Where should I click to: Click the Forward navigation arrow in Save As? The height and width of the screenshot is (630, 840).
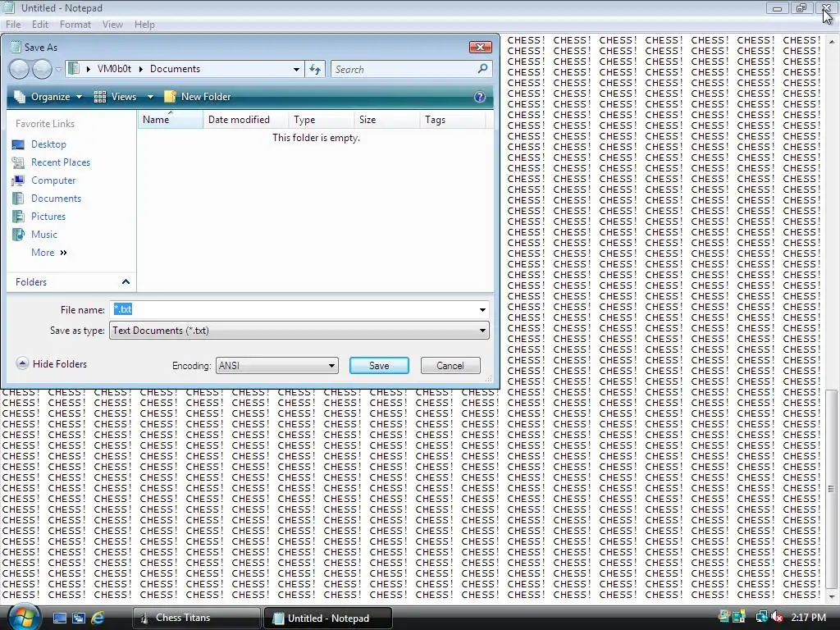point(42,69)
